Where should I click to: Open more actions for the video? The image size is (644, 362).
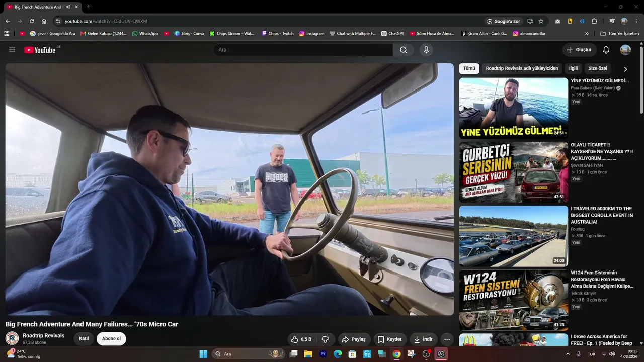coord(447,339)
